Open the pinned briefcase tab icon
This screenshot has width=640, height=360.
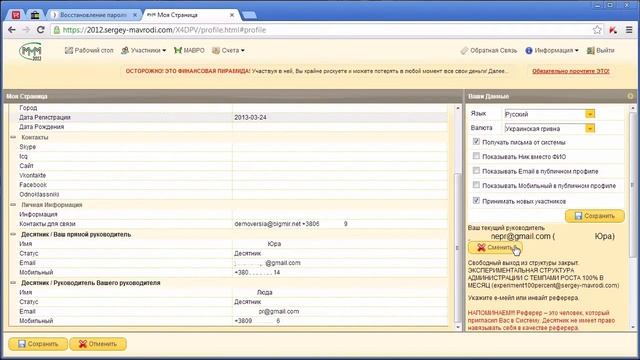click(35, 15)
